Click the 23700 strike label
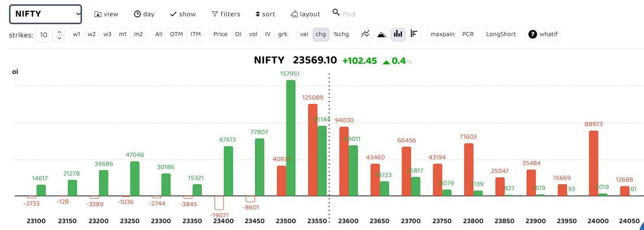 (x=411, y=221)
